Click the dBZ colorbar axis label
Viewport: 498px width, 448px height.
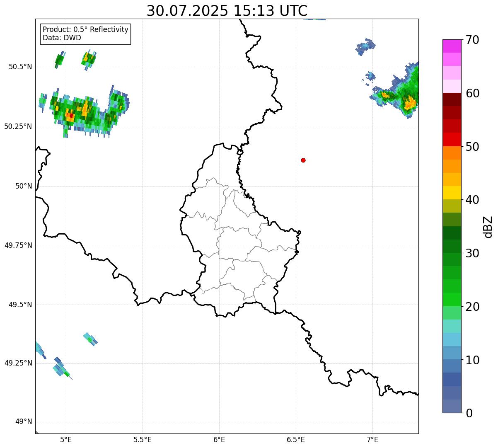coord(488,227)
